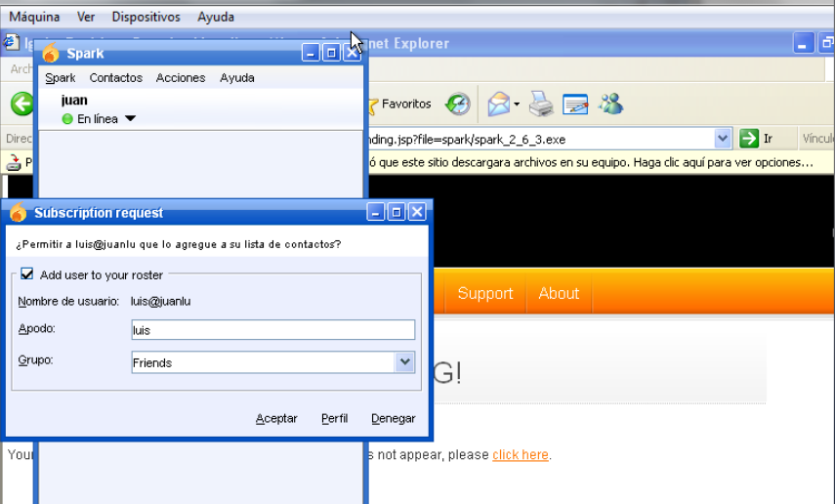Open the Mail toolbar icon
Screen dimensions: 835x504
500,105
